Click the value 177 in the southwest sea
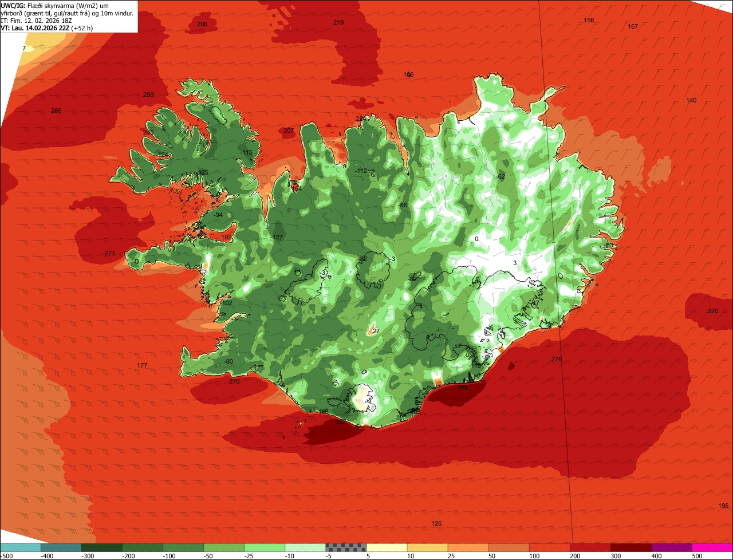 pos(143,365)
